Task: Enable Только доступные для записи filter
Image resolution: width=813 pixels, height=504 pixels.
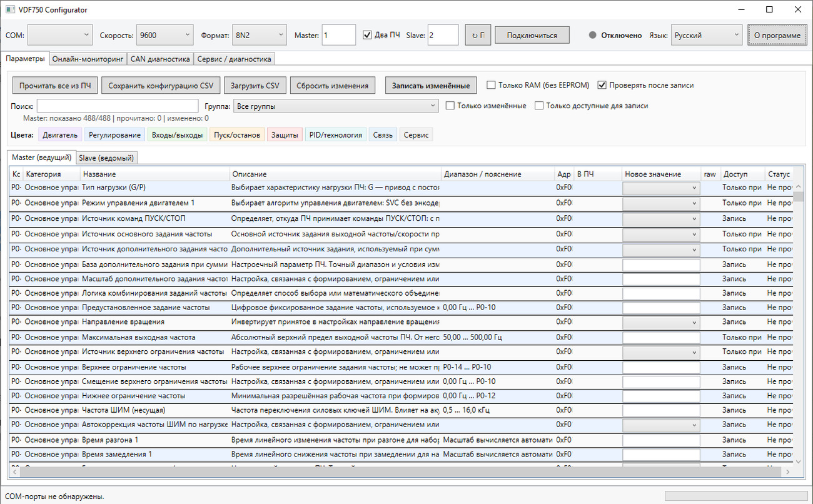Action: (538, 106)
